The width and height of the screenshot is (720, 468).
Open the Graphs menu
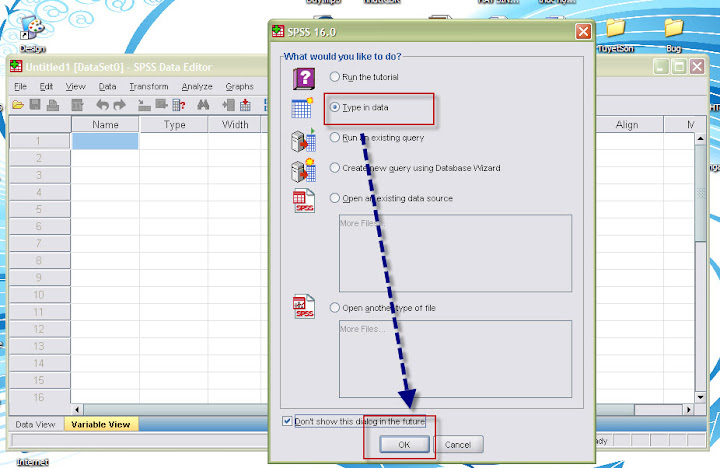239,86
